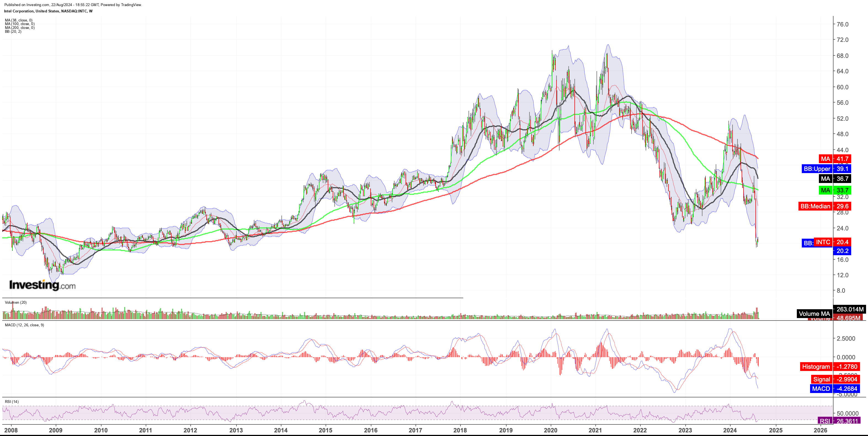Screen dimensions: 868x436
Task: Click the 50.0000 RSI axis label
Action: 848,413
